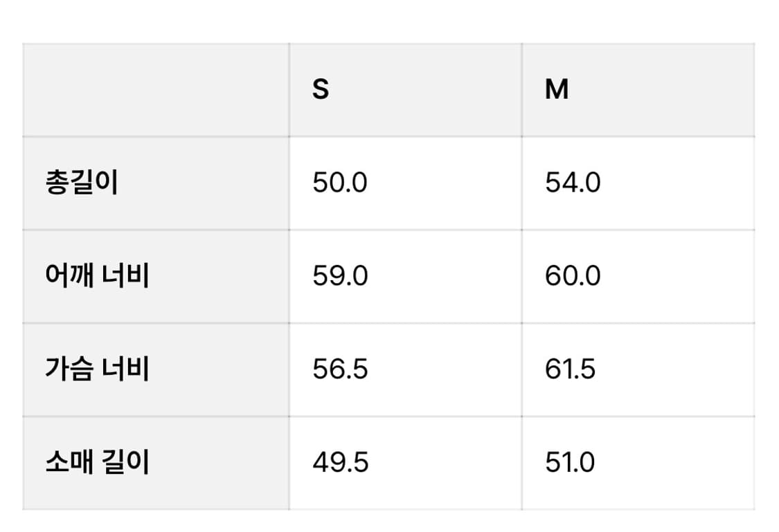The width and height of the screenshot is (779, 532).
Task: Click the 소매 길이 row label
Action: tap(97, 463)
